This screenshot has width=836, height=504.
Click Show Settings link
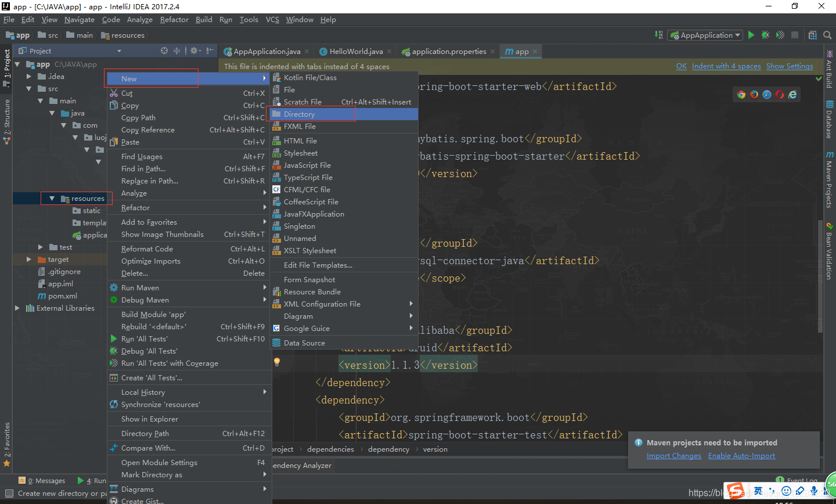point(790,66)
